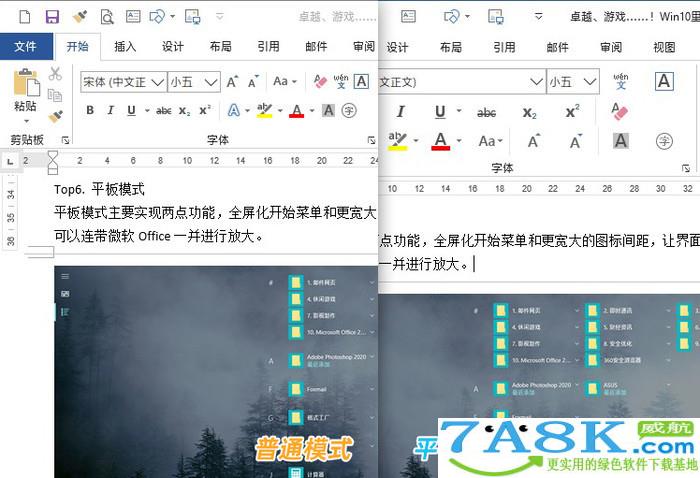
Task: Toggle Italic in right tablet-mode window
Action: pyautogui.click(x=400, y=112)
